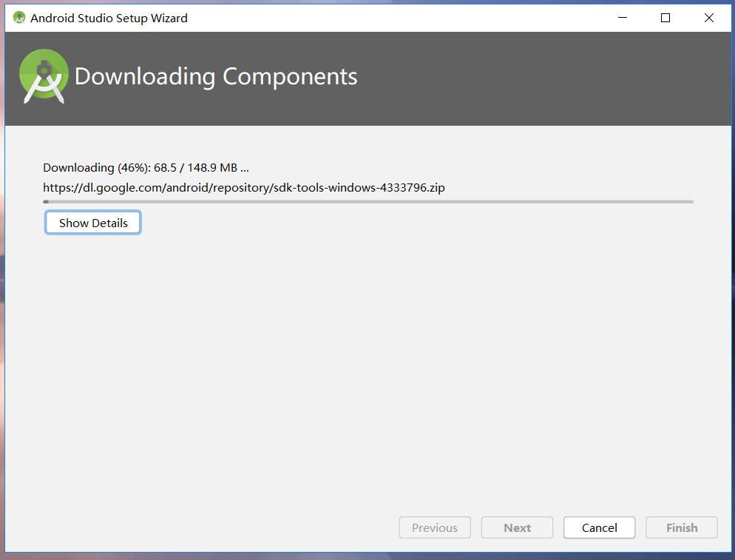Open the sdk-tools-windows zip download link

click(244, 187)
